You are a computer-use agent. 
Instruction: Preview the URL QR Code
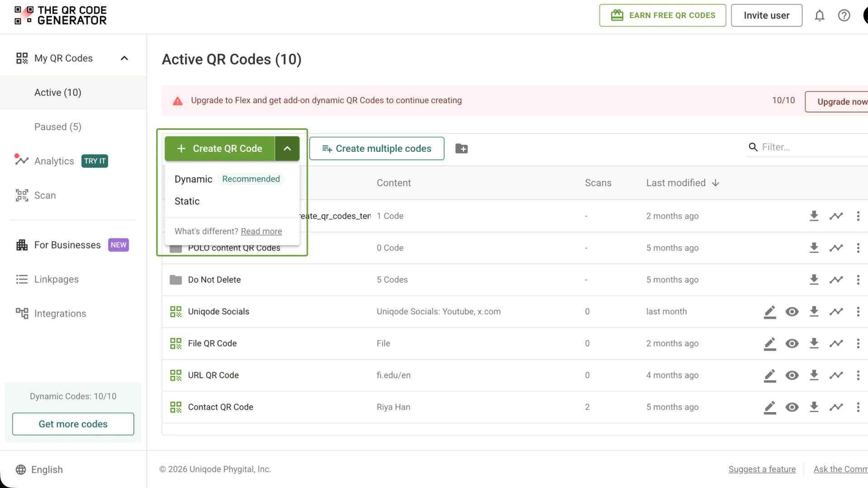[792, 375]
